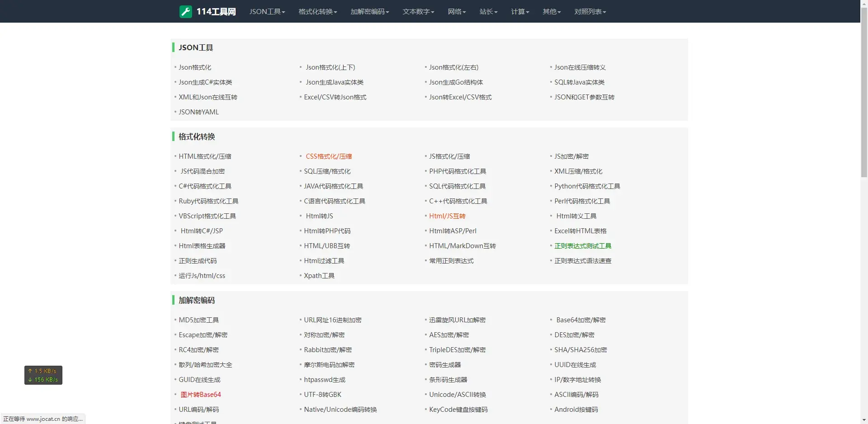The width and height of the screenshot is (868, 424).
Task: Open Json格式化(左右) tool
Action: 454,67
